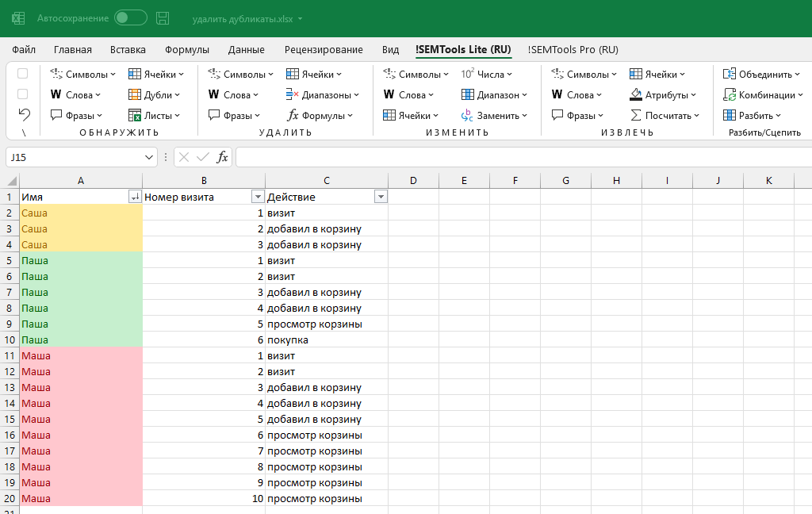The image size is (812, 514).
Task: Open the Заменить dropdown
Action: tap(494, 116)
